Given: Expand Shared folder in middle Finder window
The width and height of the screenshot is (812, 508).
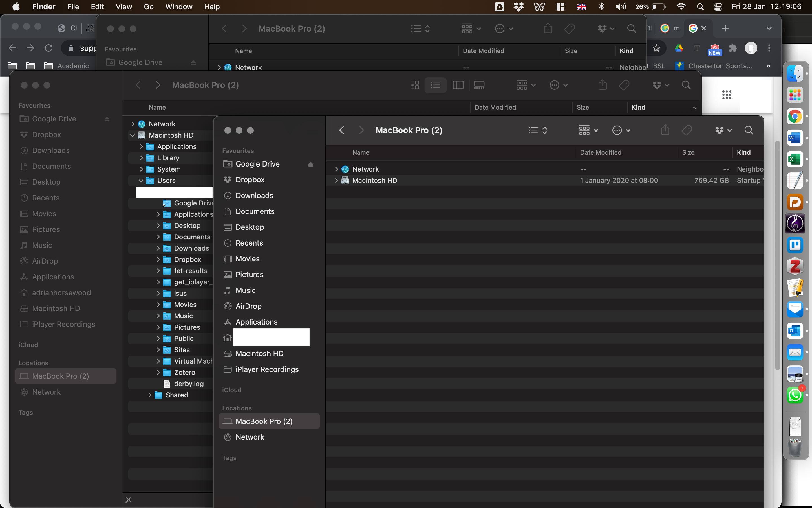Looking at the screenshot, I should tap(150, 395).
